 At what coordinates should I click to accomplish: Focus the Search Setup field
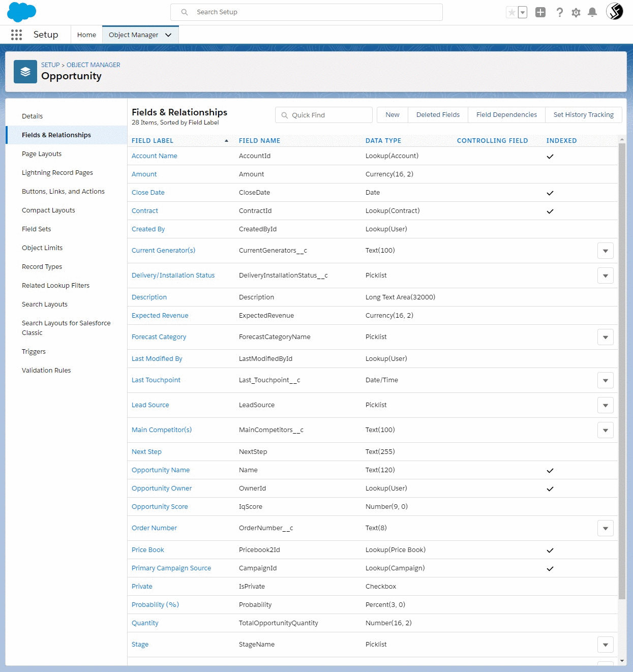click(307, 12)
